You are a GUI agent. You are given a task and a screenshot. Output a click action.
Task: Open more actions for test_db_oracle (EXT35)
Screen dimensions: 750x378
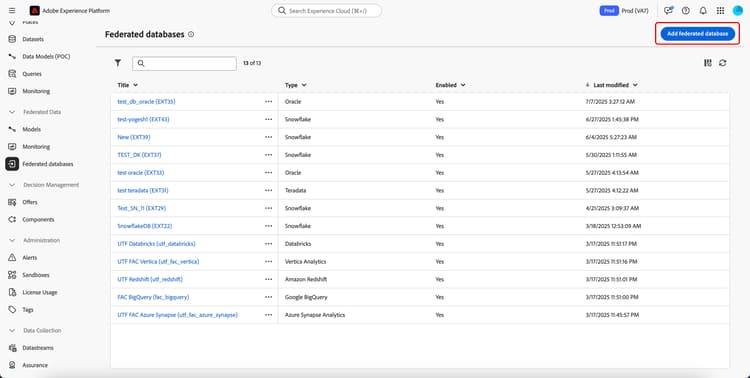(x=268, y=101)
